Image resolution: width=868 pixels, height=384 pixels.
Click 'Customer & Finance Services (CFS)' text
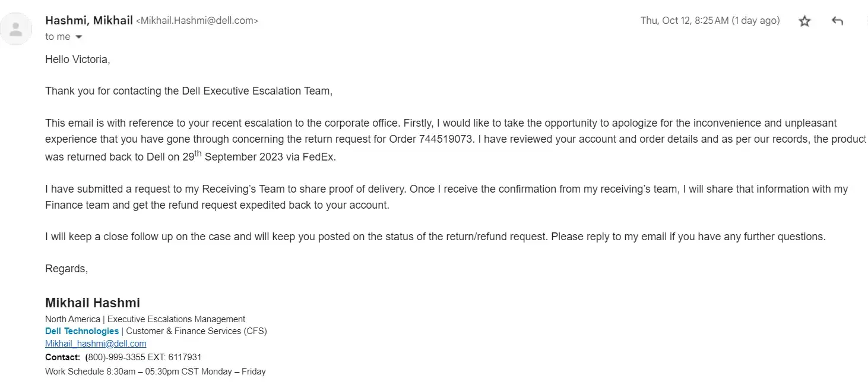[x=197, y=331]
